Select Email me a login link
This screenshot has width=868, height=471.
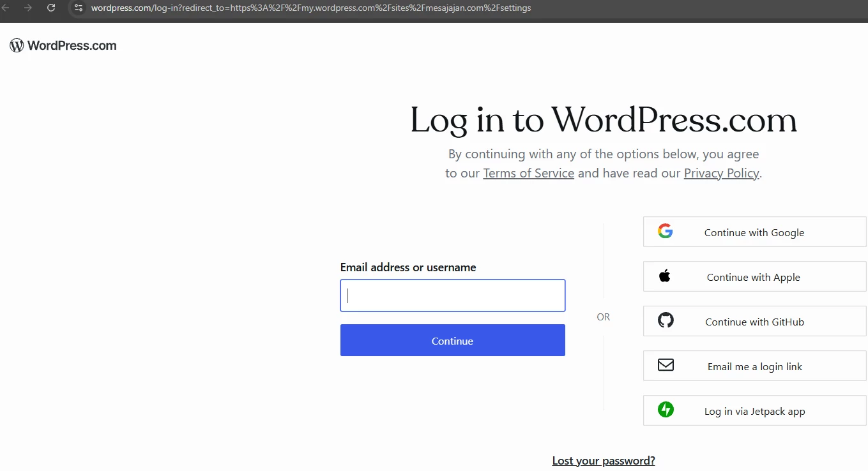[x=754, y=366]
